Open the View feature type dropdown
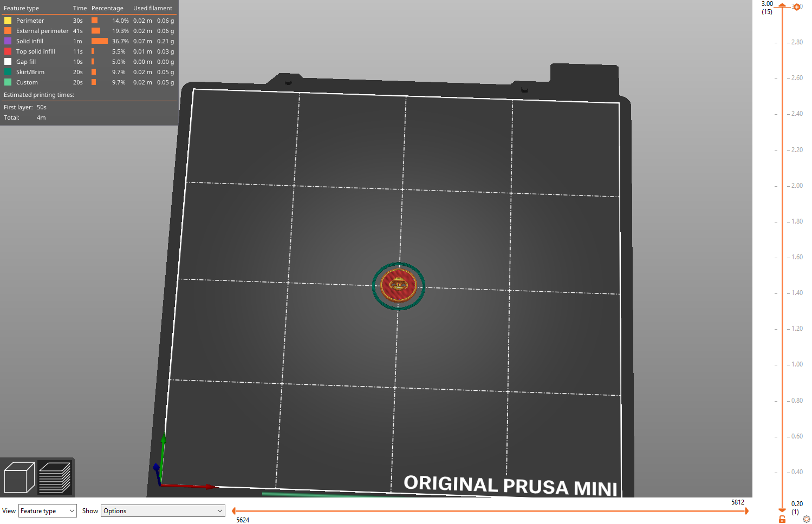812x524 pixels. [47, 510]
